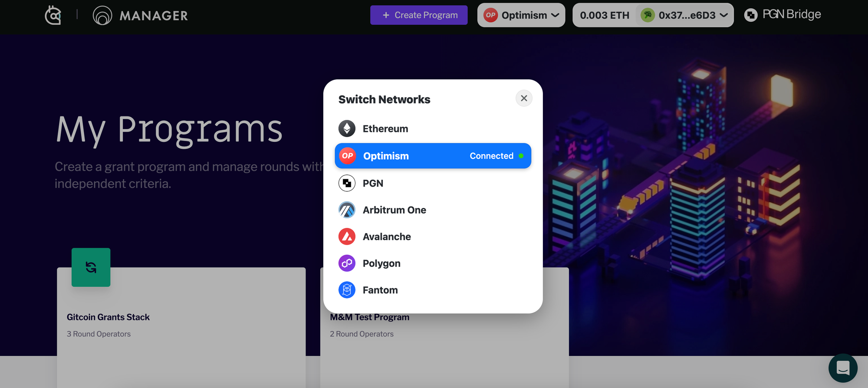This screenshot has width=868, height=388.
Task: Switch to Arbitrum One network
Action: (x=433, y=210)
